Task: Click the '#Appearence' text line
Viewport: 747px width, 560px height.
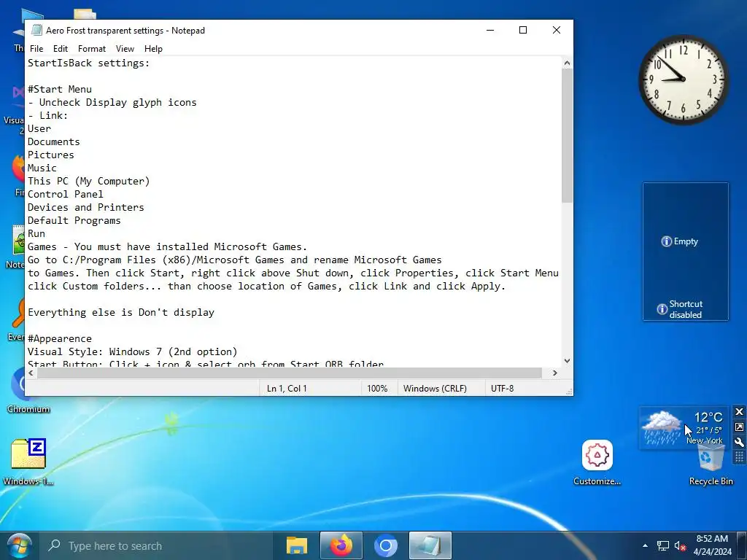Action: 60,338
